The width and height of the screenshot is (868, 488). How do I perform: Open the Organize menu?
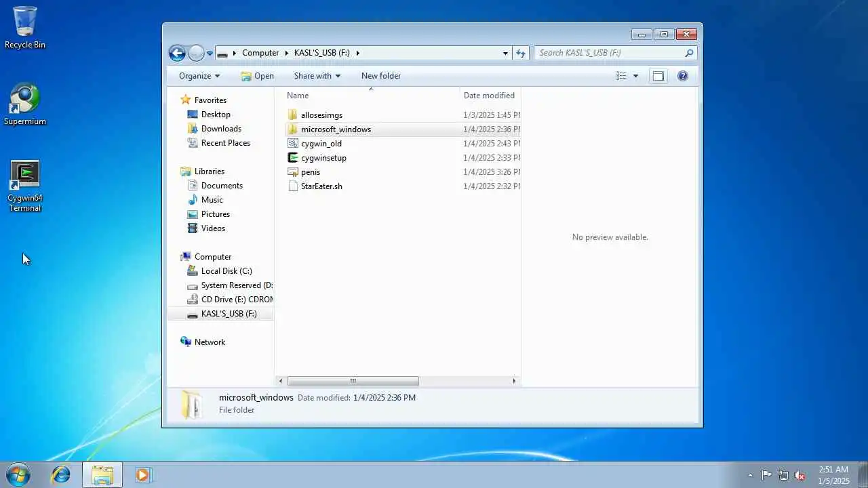pyautogui.click(x=199, y=76)
